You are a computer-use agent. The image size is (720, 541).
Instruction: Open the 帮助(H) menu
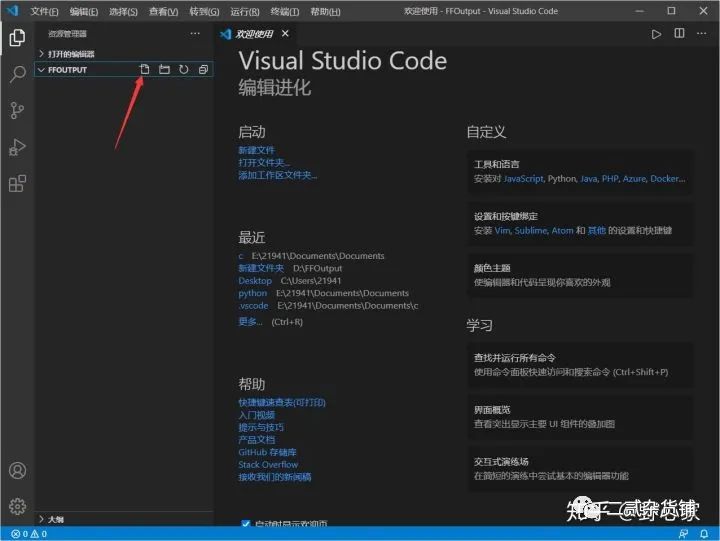pyautogui.click(x=325, y=11)
